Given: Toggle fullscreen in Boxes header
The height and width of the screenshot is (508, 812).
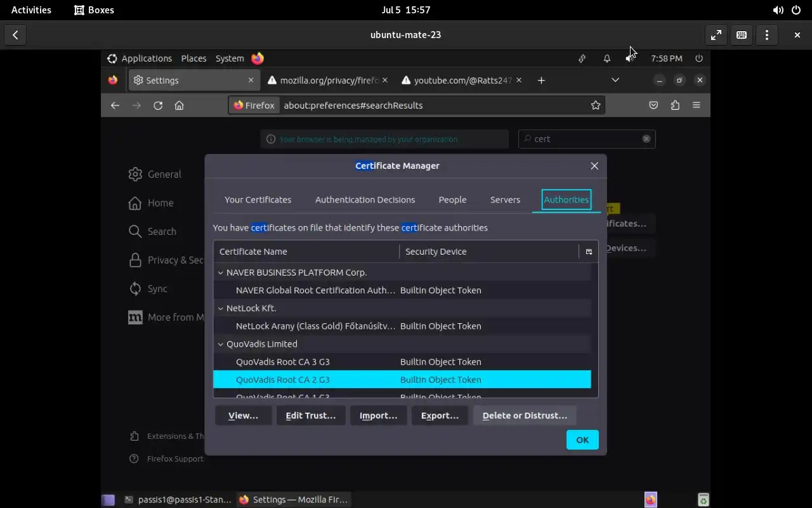Looking at the screenshot, I should click(716, 35).
